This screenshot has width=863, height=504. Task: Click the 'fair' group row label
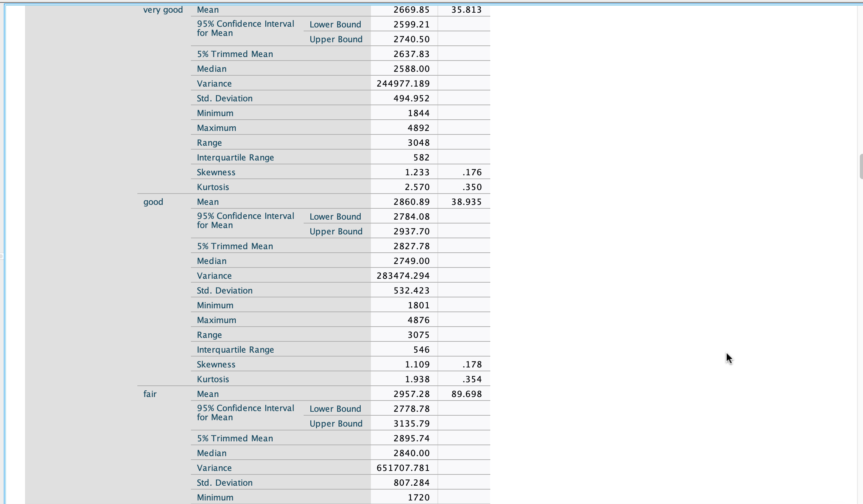pos(150,394)
